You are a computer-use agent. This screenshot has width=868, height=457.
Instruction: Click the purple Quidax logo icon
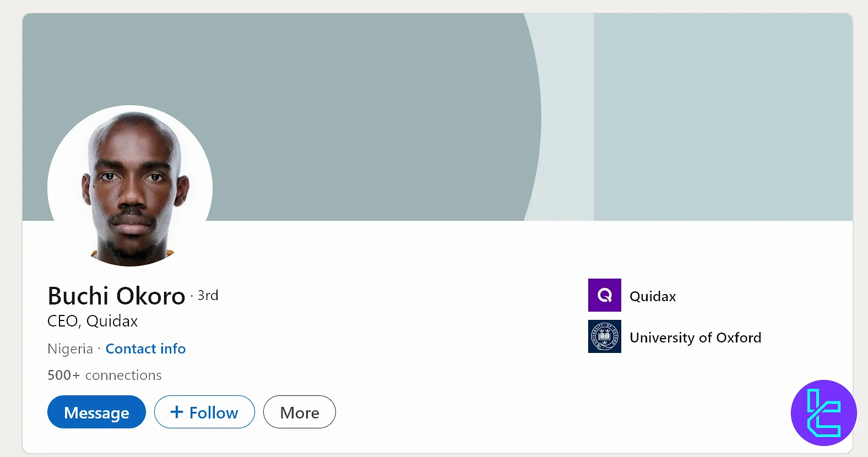[x=604, y=295]
